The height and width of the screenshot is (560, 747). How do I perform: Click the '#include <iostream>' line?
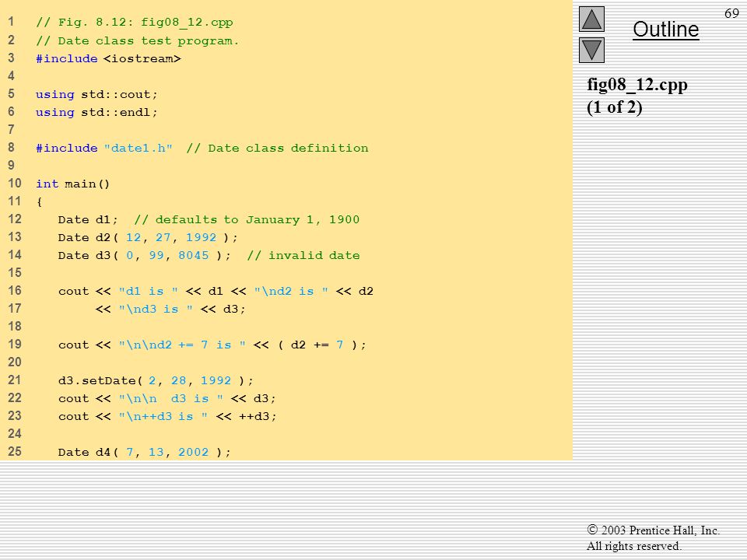coord(108,58)
